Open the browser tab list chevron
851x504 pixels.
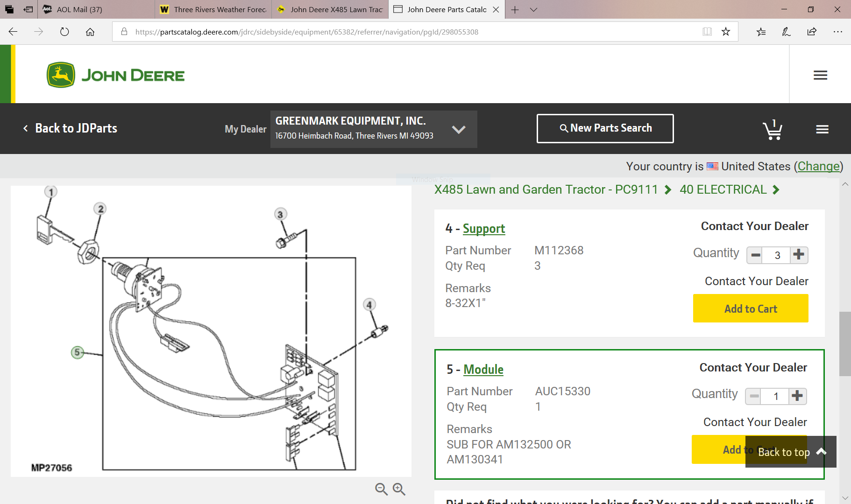coord(533,9)
